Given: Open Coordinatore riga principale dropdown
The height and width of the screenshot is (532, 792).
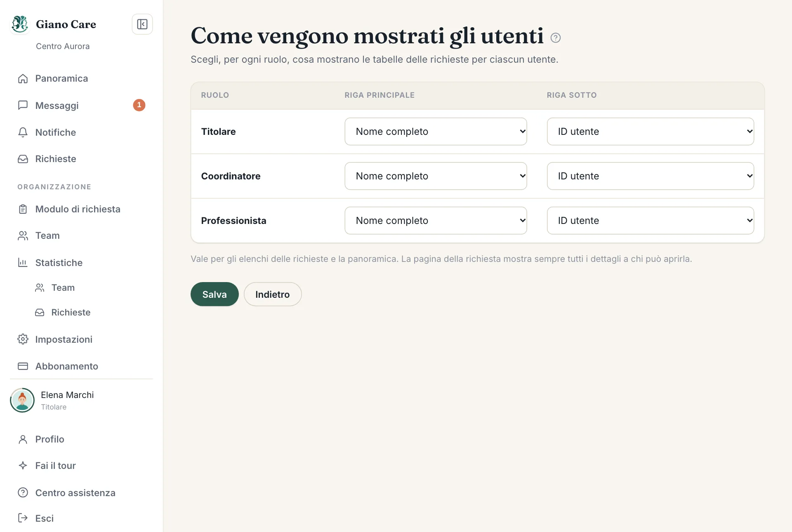Looking at the screenshot, I should pos(436,176).
